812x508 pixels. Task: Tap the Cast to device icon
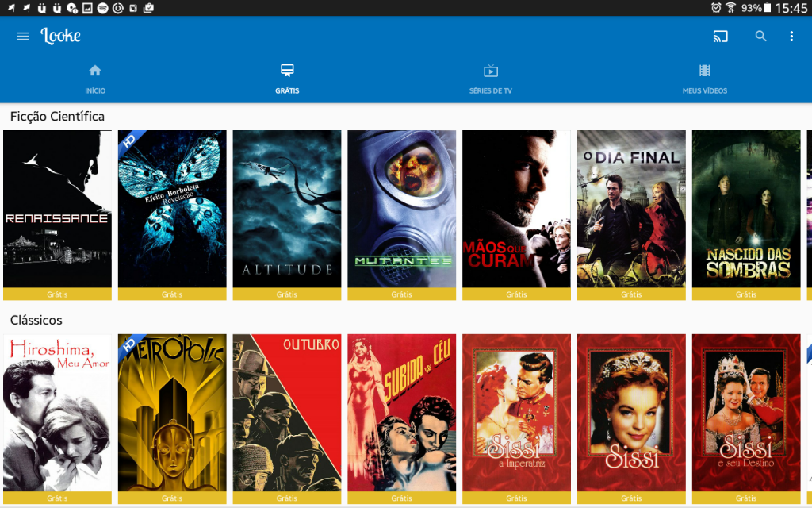720,37
